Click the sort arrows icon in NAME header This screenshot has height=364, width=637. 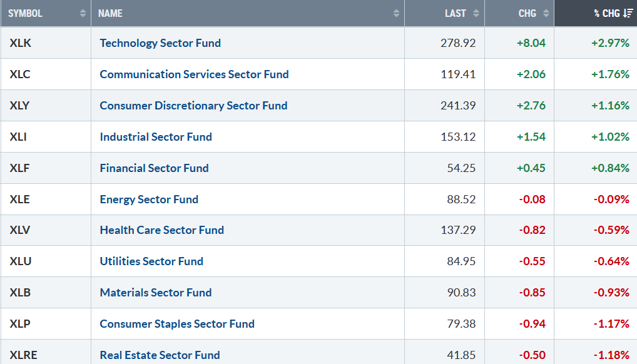coord(396,13)
